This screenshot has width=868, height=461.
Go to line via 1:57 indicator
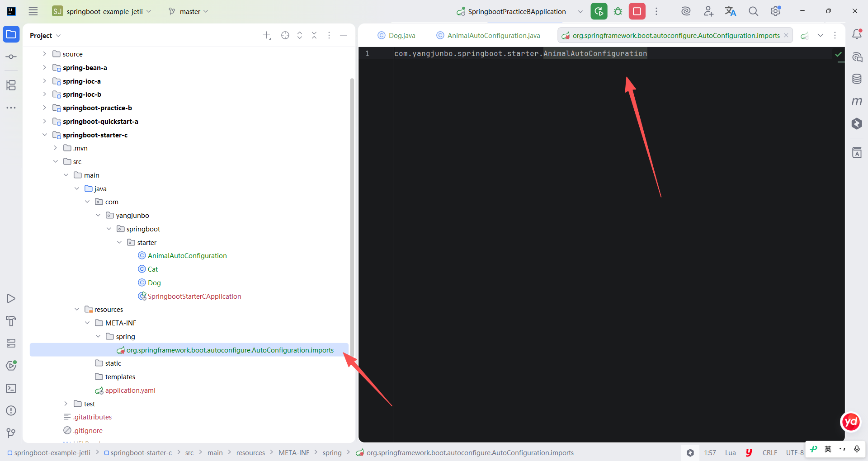click(710, 452)
